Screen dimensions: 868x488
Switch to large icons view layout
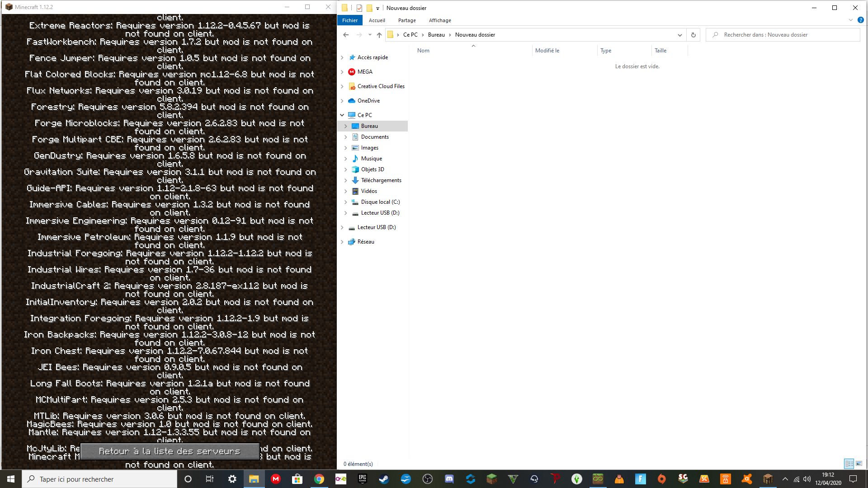click(859, 464)
